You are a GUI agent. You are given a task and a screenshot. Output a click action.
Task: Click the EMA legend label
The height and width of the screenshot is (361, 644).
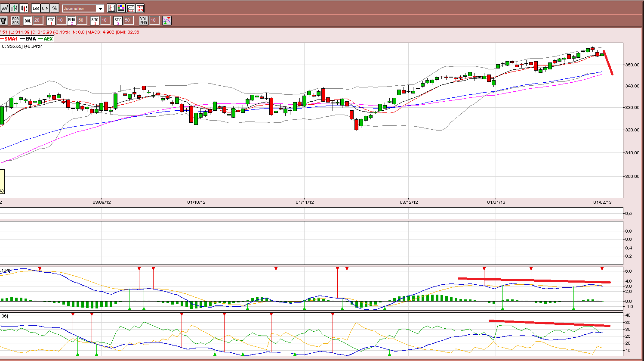click(31, 39)
